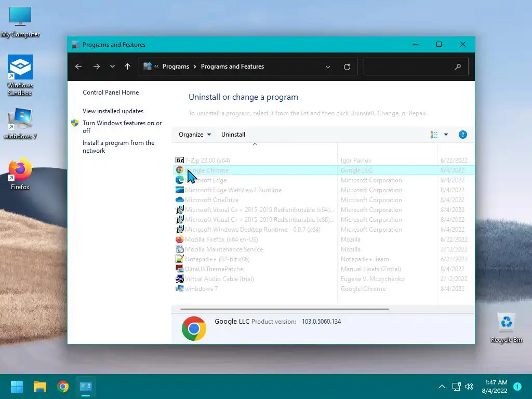Image resolution: width=532 pixels, height=399 pixels.
Task: Click the Uninstall toolbar button
Action: [233, 135]
